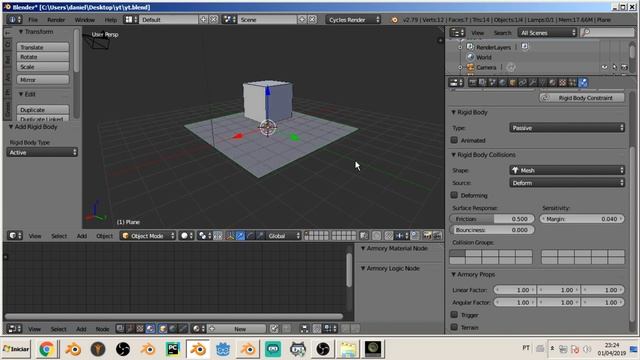Click the PyCharm icon in the taskbar

(173, 349)
